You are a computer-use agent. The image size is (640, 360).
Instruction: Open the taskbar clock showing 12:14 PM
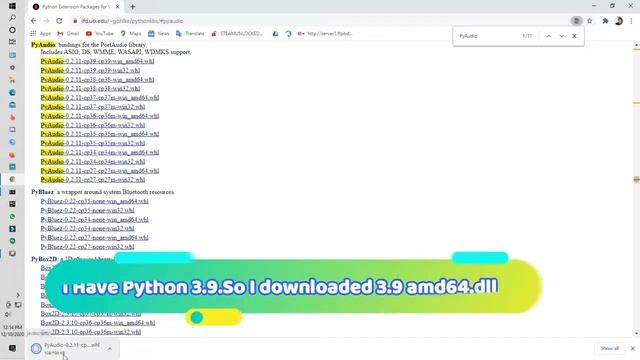point(12,331)
